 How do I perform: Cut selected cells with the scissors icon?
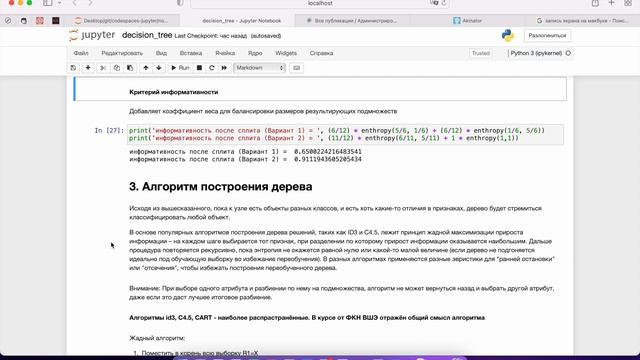point(103,68)
